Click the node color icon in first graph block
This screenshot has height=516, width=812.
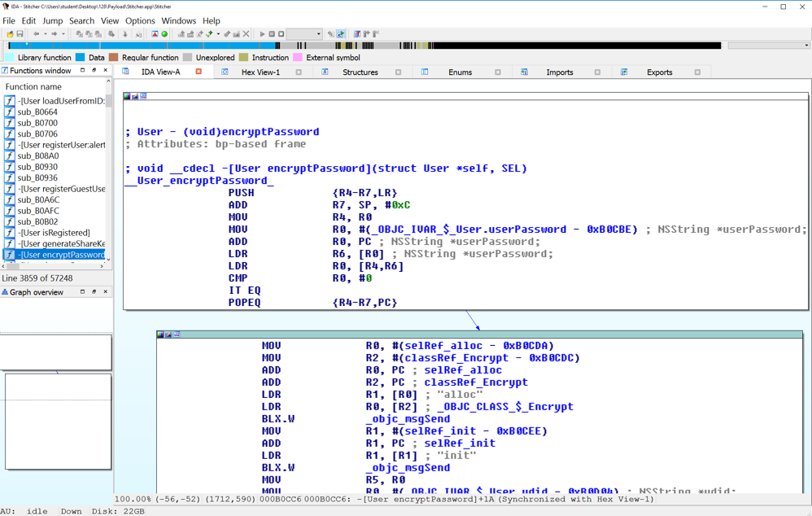[127, 96]
